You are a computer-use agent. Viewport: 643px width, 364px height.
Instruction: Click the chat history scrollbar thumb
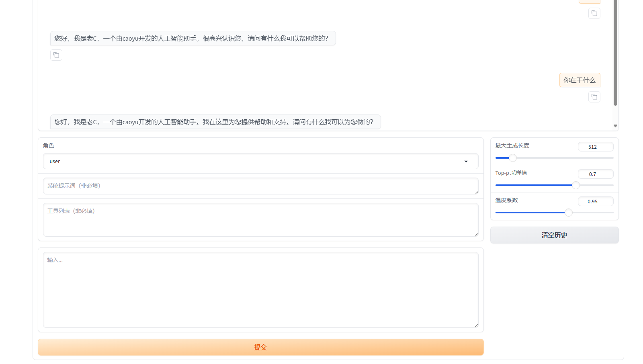(615, 52)
